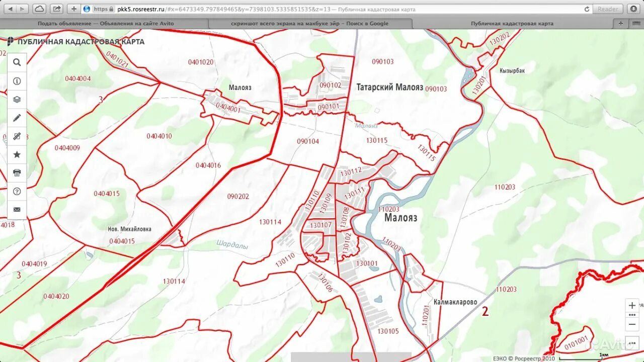Screen dimensions: 644x362
Task: Click the ПУБЛИЧНАЯ КАДАСТРОВАЯ КАРТА title
Action: click(81, 42)
